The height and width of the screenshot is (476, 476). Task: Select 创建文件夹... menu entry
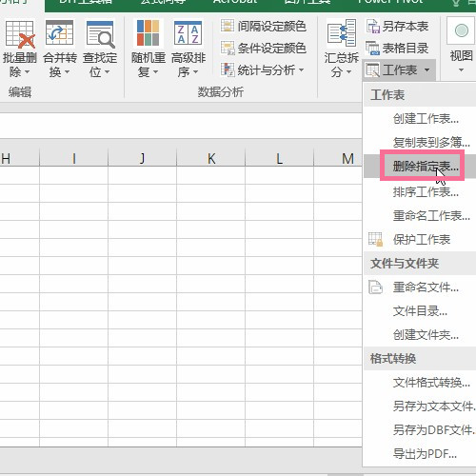(x=419, y=335)
